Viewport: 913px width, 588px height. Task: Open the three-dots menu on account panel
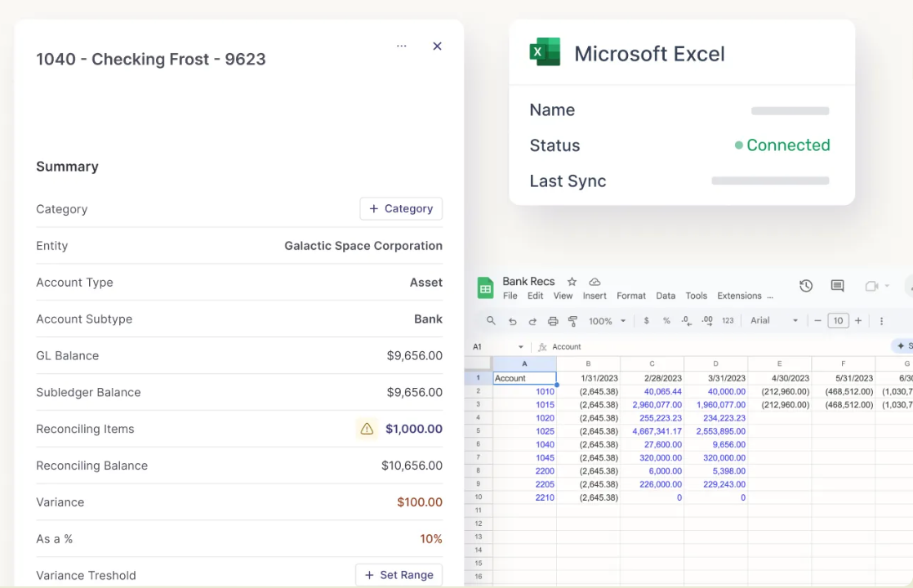(401, 46)
